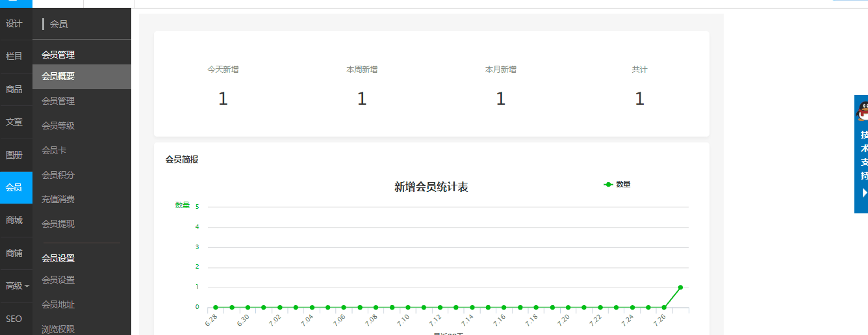Image resolution: width=868 pixels, height=335 pixels.
Task: Click the 本月新增 count value
Action: (x=501, y=99)
